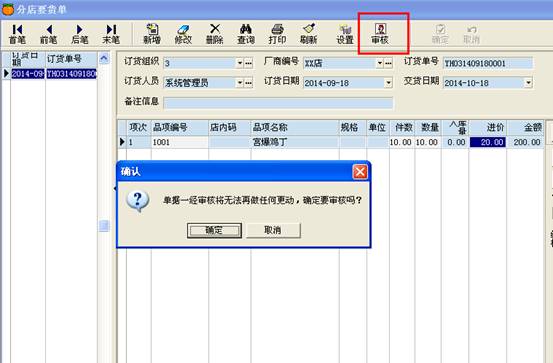553x363 pixels.
Task: Expand the 订货组织 dropdown arrow
Action: [240, 63]
